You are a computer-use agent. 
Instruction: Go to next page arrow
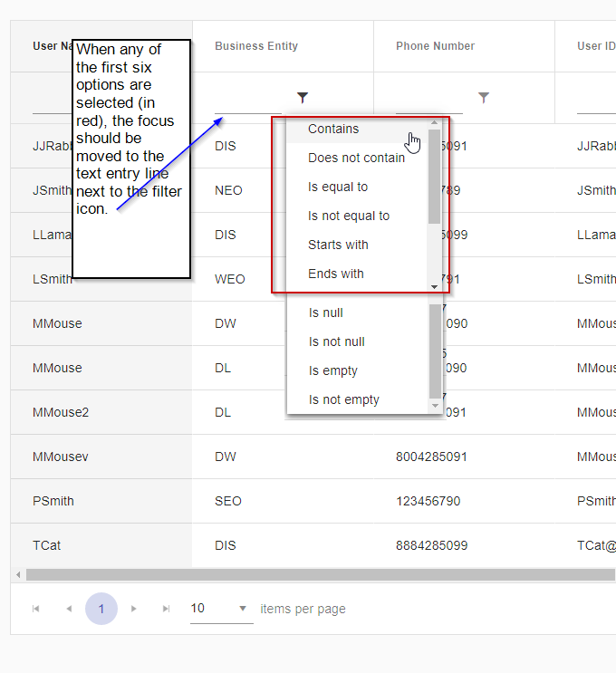(134, 609)
